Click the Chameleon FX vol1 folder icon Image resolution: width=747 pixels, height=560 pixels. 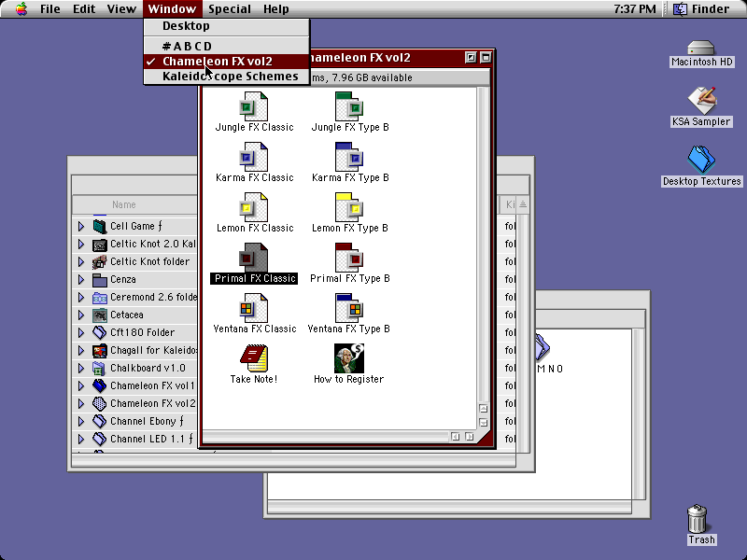[100, 386]
